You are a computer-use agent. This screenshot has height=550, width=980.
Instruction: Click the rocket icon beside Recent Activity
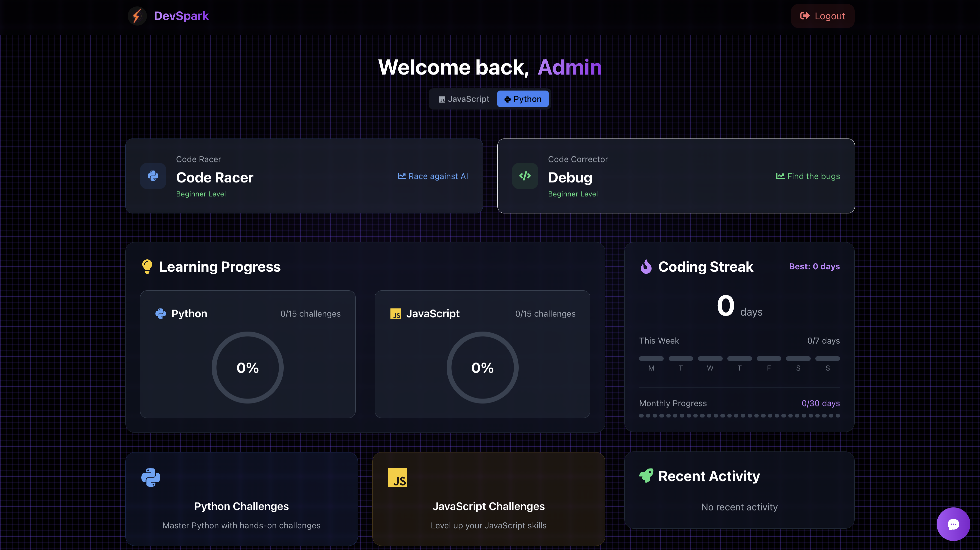(646, 475)
